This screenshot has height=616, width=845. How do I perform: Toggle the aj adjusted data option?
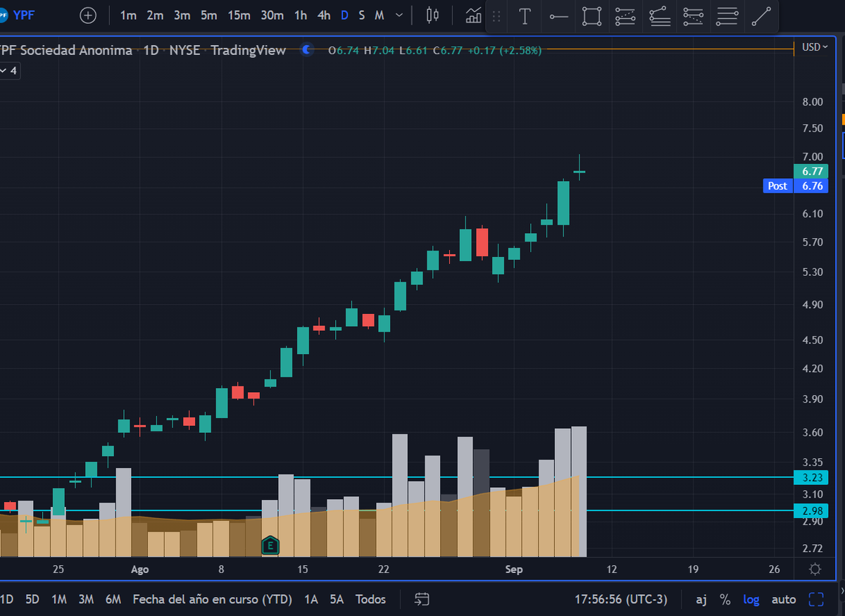[701, 599]
